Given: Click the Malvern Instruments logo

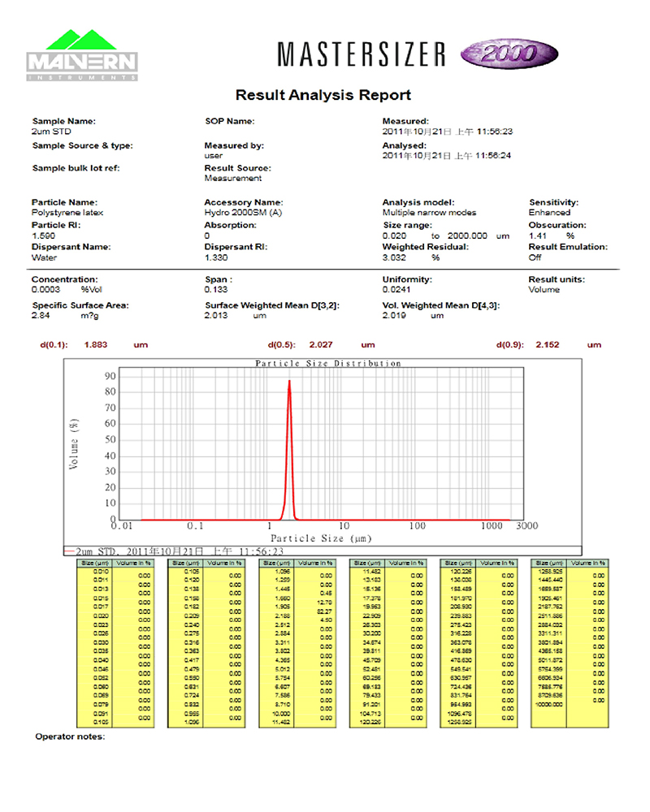Looking at the screenshot, I should click(x=82, y=55).
